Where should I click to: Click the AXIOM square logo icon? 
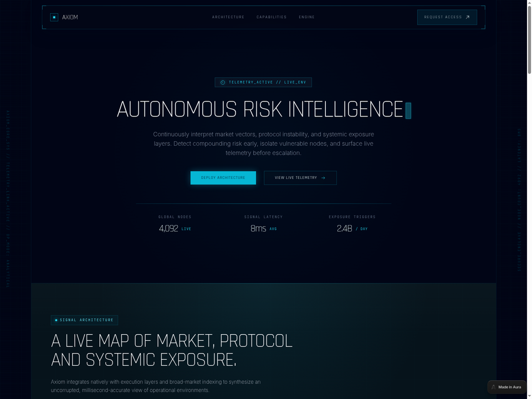click(x=54, y=17)
